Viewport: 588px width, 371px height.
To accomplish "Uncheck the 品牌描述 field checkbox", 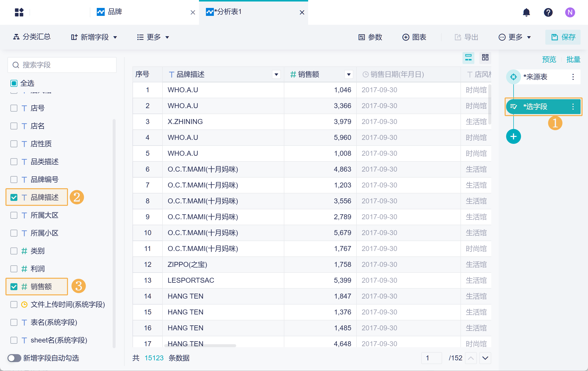I will (14, 197).
